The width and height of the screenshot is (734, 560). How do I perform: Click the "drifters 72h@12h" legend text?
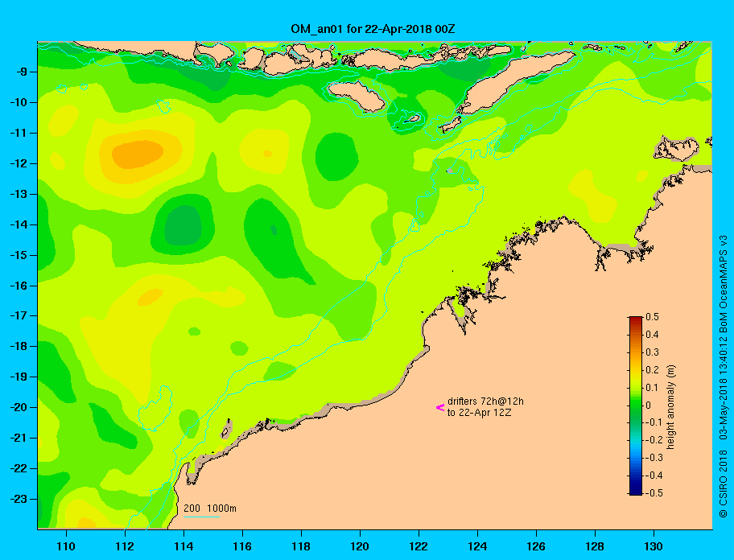(x=485, y=401)
